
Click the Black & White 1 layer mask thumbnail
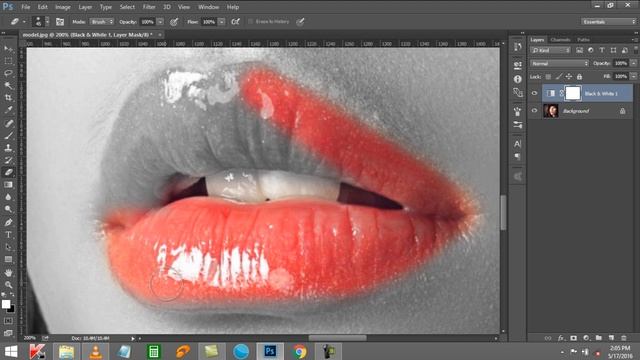[x=573, y=93]
